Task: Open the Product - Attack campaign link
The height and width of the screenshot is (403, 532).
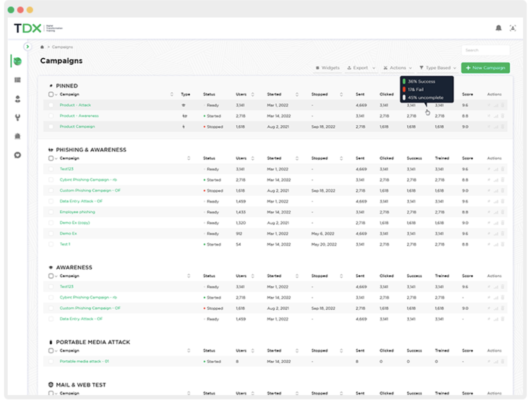Action: point(75,105)
